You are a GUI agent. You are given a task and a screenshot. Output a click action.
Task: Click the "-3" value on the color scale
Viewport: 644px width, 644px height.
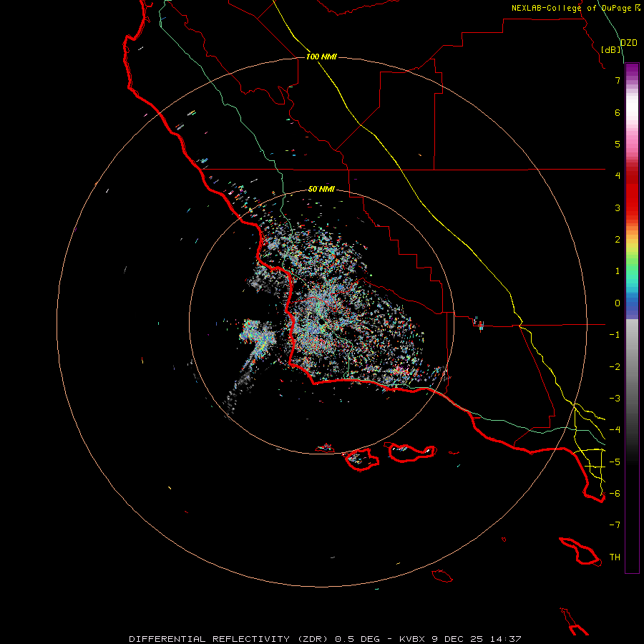coord(615,399)
